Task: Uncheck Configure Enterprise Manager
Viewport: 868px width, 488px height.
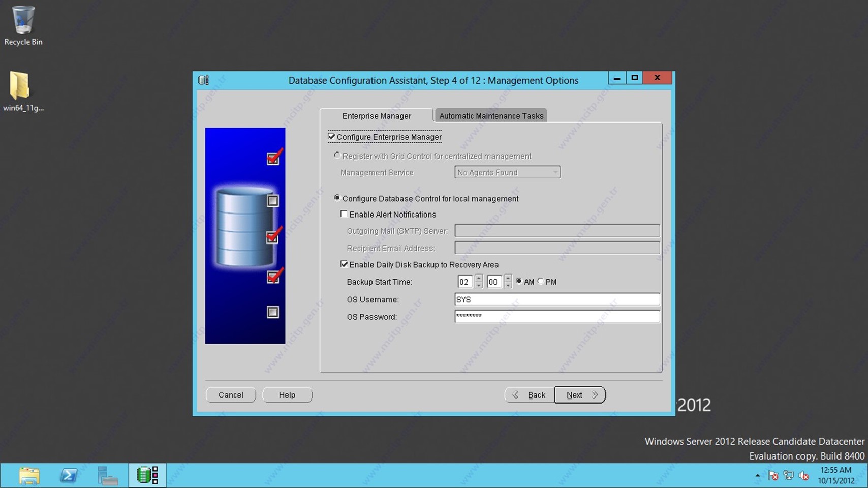Action: [x=331, y=137]
